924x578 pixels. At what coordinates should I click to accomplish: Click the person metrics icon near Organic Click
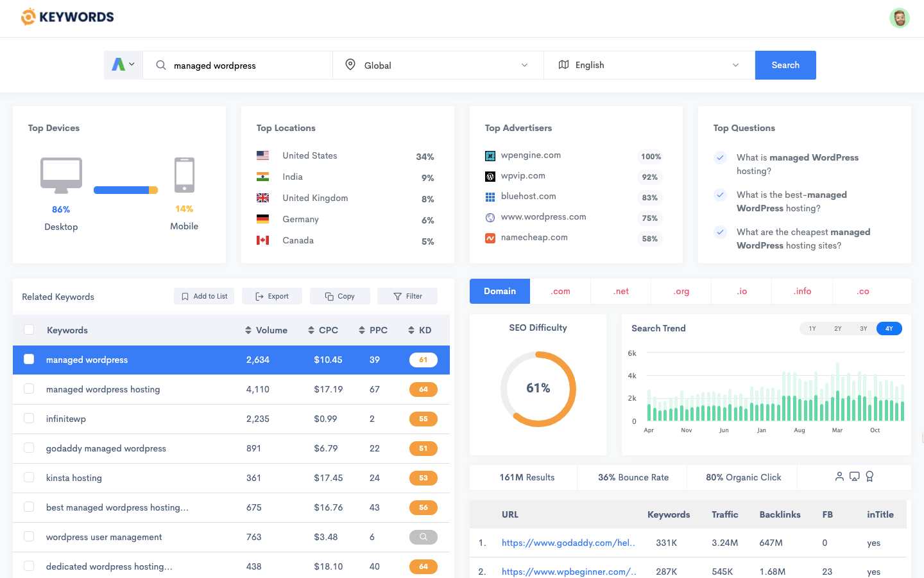[x=840, y=477]
